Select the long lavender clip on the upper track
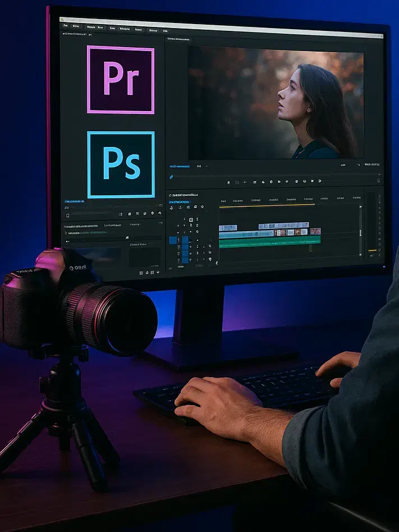This screenshot has width=399, height=532. 283,226
